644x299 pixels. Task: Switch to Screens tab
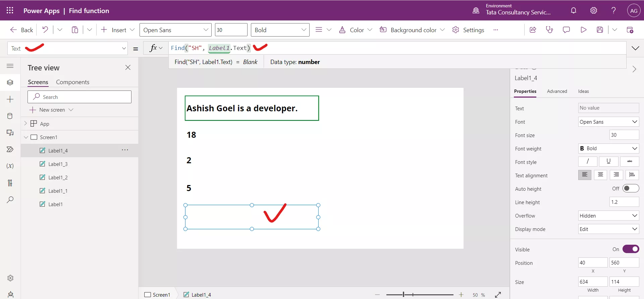tap(38, 82)
